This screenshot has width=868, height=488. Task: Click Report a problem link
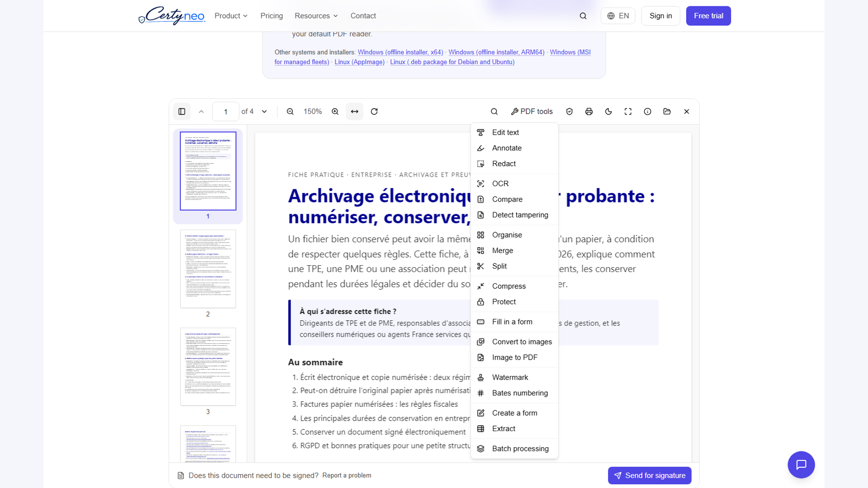click(347, 475)
